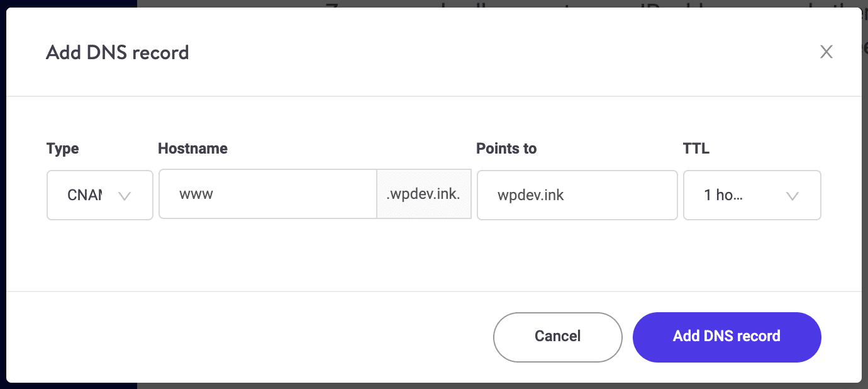Click inside the Points to field
Viewport: 868px width, 389px height.
pyautogui.click(x=577, y=195)
